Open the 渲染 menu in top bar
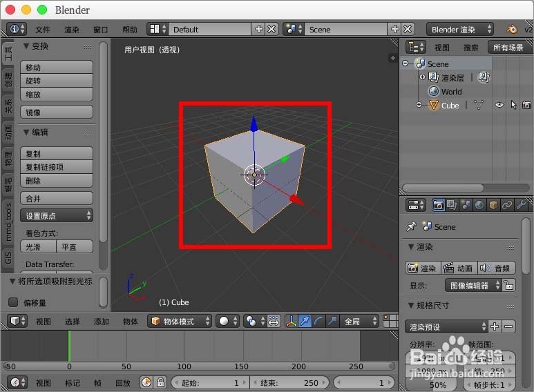 72,30
